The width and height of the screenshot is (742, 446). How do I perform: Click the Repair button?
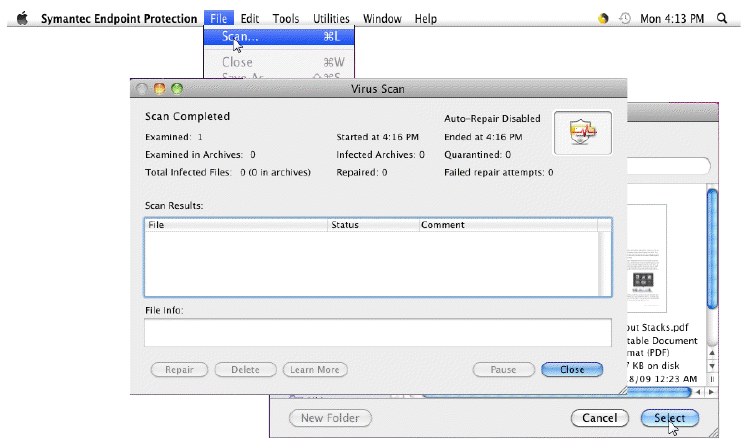tap(179, 370)
